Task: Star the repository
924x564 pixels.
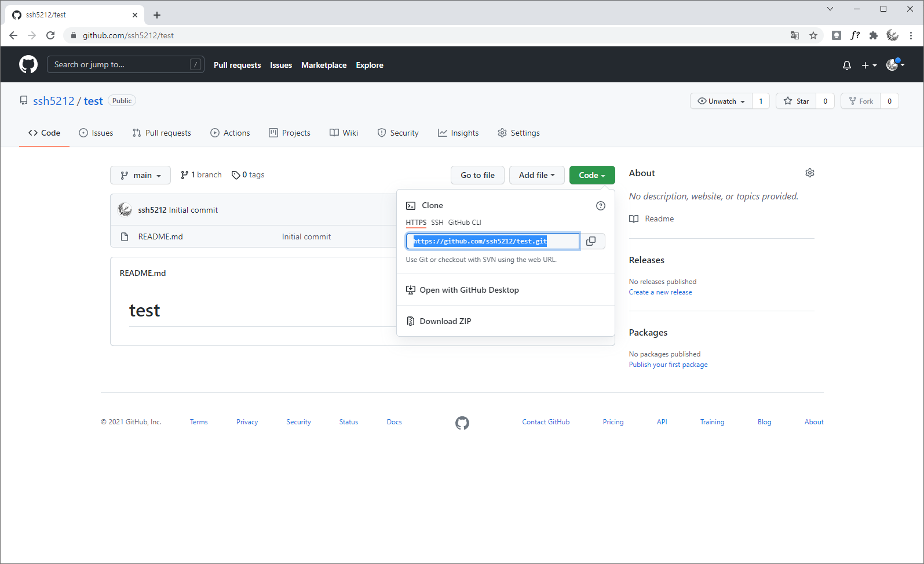Action: 796,101
